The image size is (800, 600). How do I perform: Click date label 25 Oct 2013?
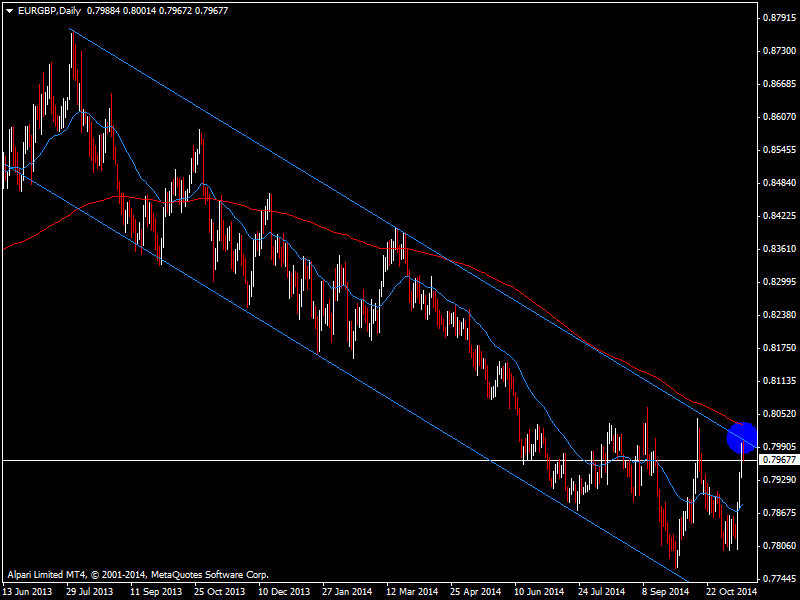click(219, 592)
